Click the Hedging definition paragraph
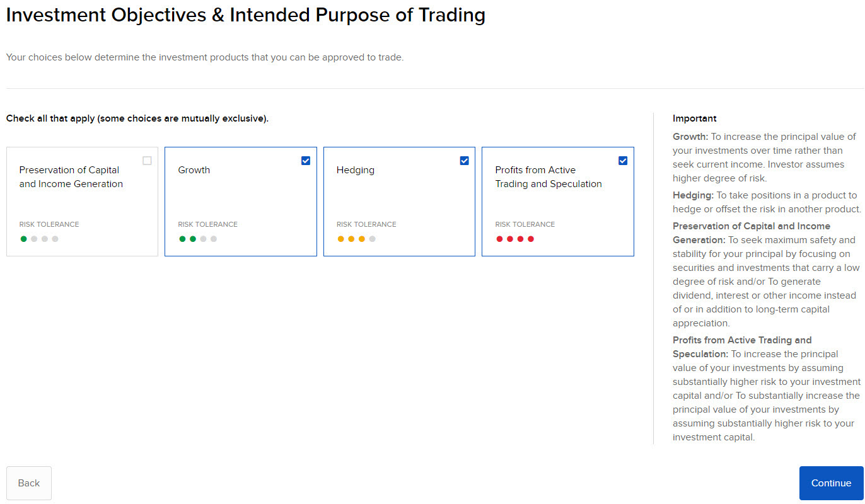The height and width of the screenshot is (504, 865). tap(765, 202)
